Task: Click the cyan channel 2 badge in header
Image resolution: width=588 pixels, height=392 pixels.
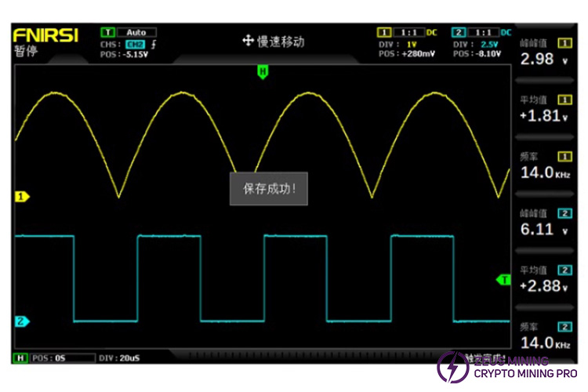Action: click(459, 32)
